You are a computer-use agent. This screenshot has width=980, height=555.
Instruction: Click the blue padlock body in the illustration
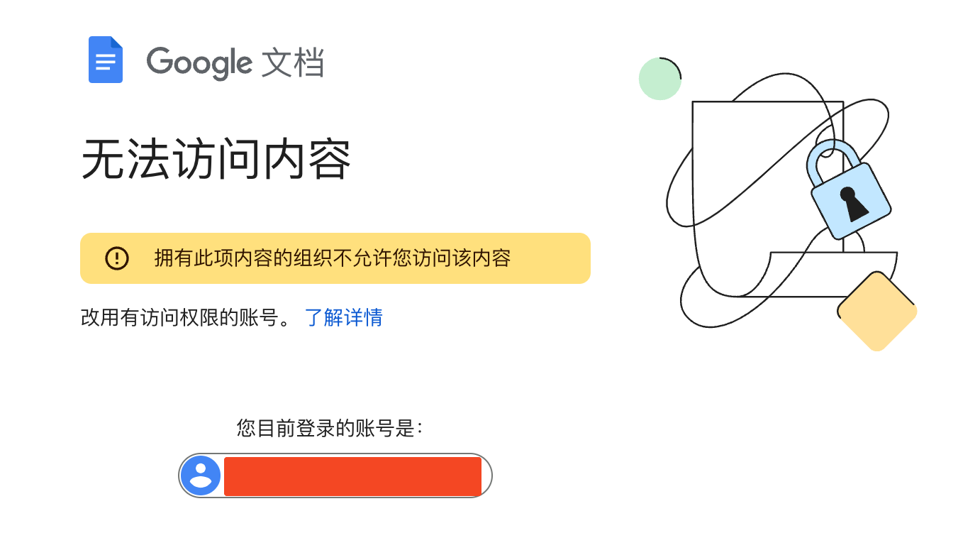point(850,202)
